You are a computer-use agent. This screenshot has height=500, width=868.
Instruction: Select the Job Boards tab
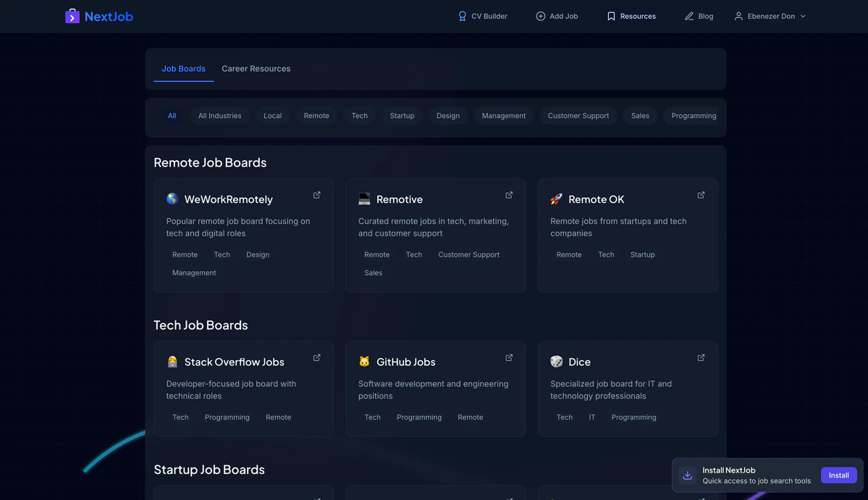(x=182, y=69)
